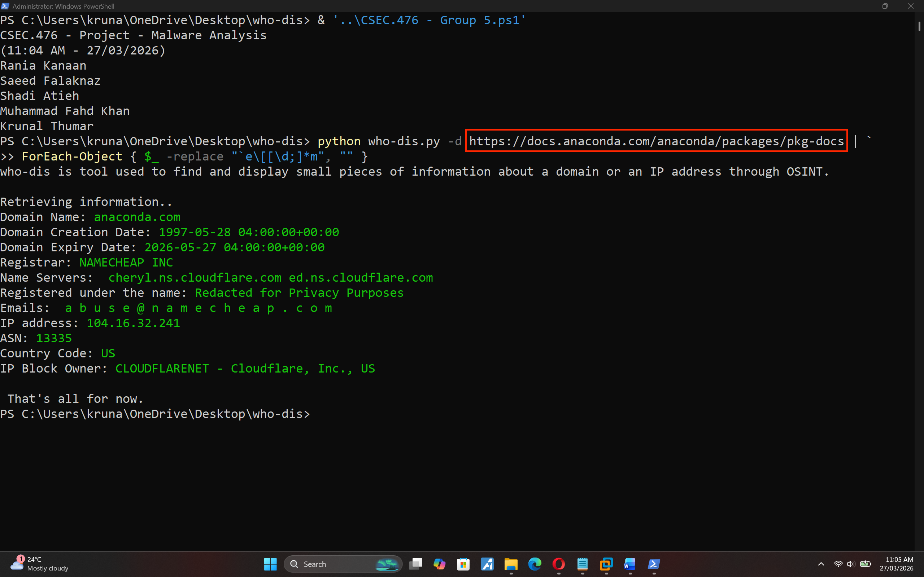
Task: Open Task View from the taskbar
Action: tap(416, 564)
